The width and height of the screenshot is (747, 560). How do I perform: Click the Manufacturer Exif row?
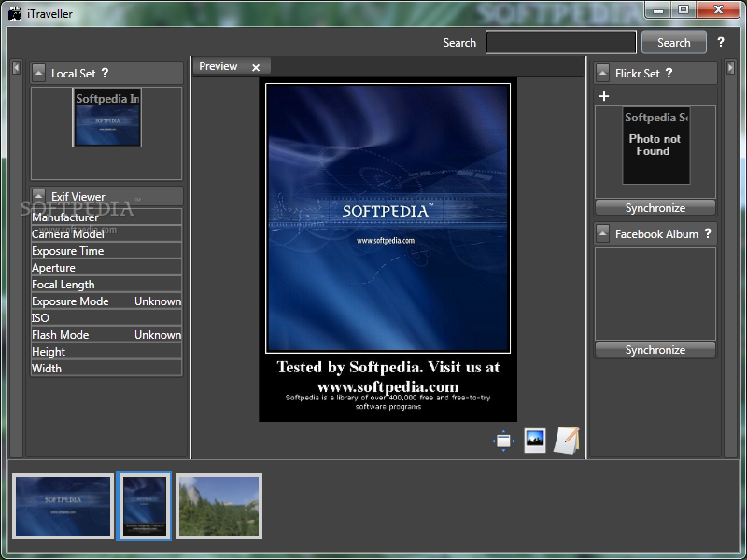click(106, 217)
